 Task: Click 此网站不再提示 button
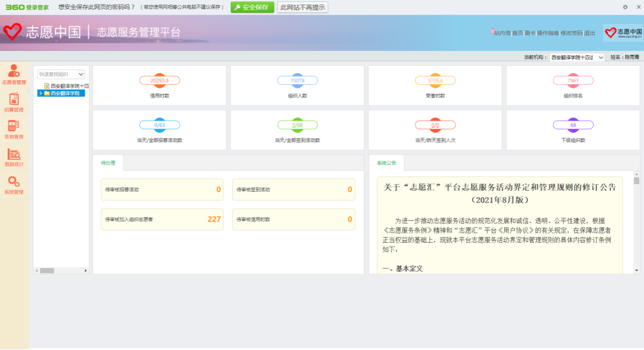[303, 7]
